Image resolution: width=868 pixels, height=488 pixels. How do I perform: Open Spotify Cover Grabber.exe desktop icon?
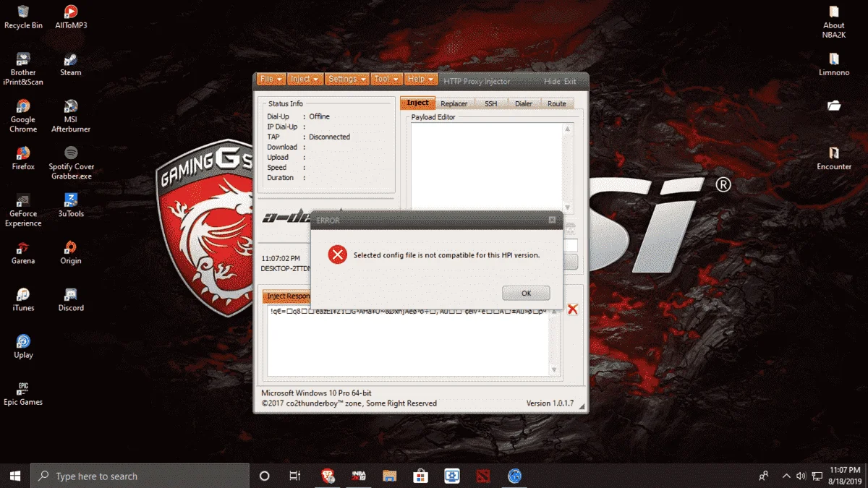tap(71, 163)
